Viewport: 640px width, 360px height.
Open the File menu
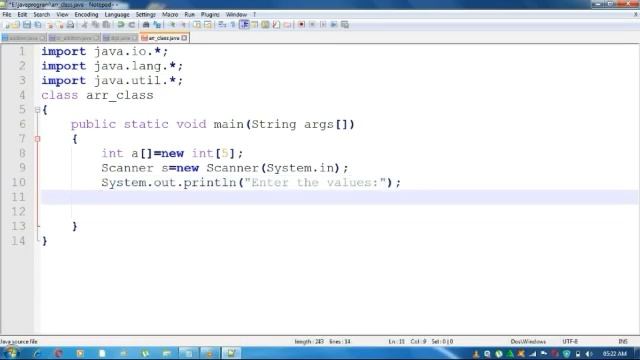click(x=7, y=14)
